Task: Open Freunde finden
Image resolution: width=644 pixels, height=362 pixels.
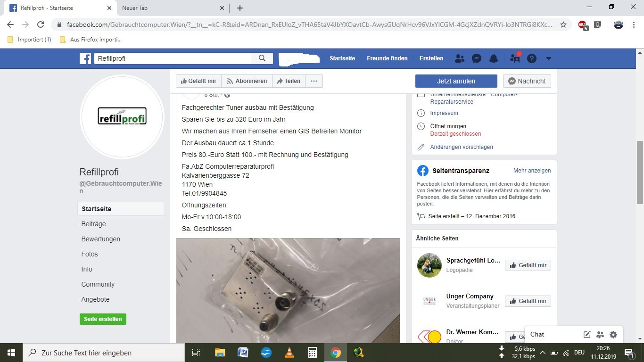Action: click(387, 58)
